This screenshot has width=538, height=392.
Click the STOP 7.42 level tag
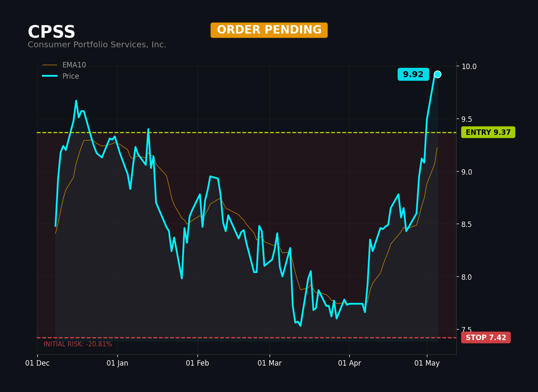point(486,338)
